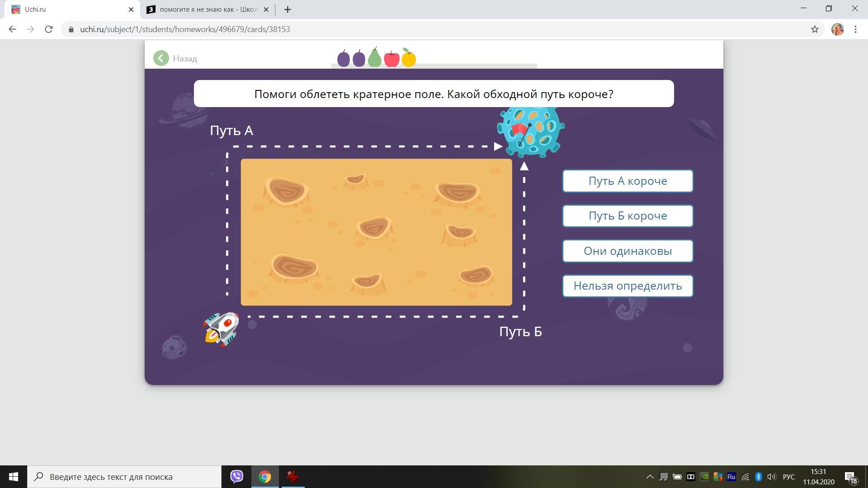Image resolution: width=868 pixels, height=488 pixels.
Task: Open Viber from the taskbar
Action: [237, 477]
